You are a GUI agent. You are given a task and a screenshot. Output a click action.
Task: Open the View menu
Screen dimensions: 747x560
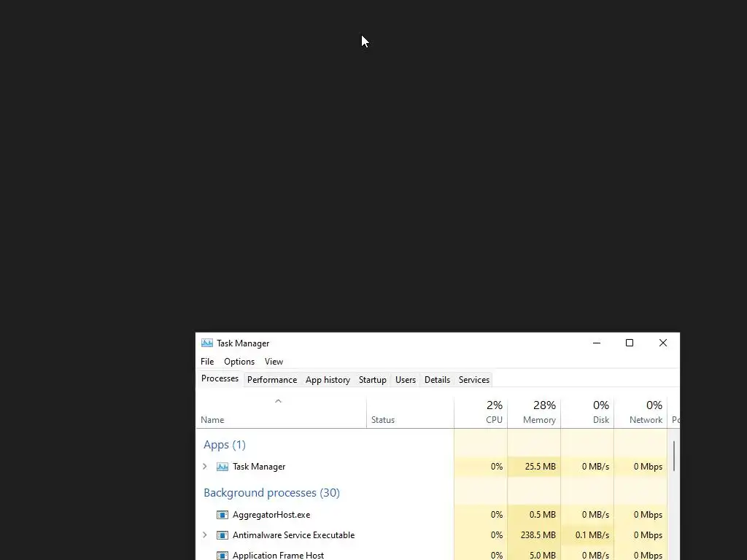pyautogui.click(x=274, y=362)
